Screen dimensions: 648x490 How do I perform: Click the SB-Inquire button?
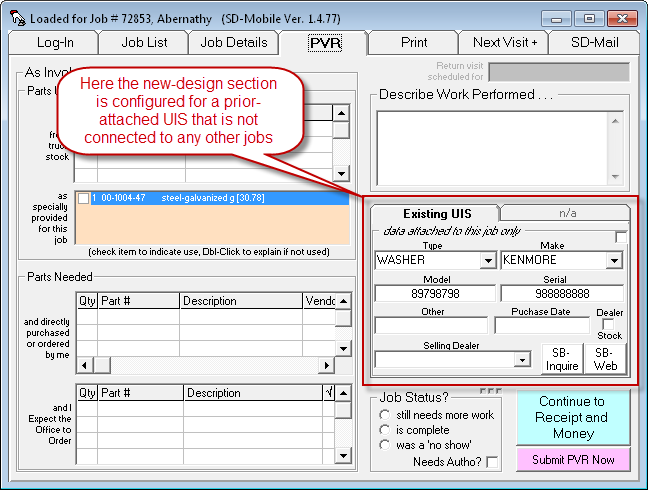[x=561, y=359]
